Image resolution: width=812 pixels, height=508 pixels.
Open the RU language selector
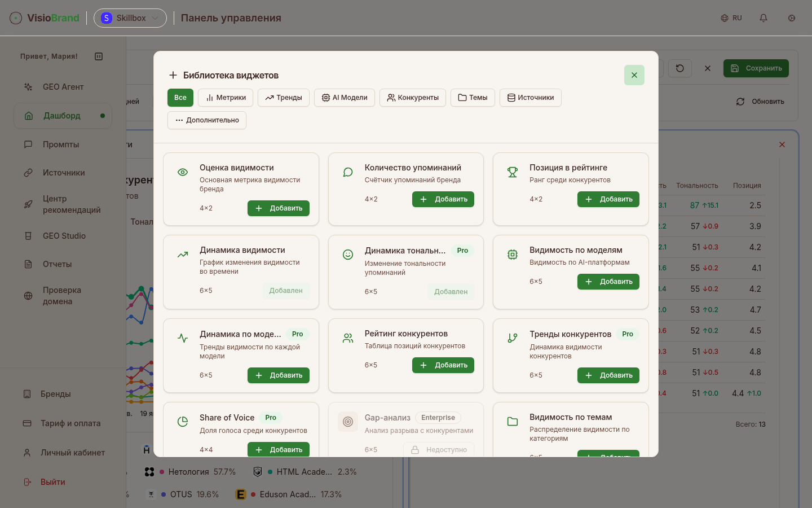731,18
